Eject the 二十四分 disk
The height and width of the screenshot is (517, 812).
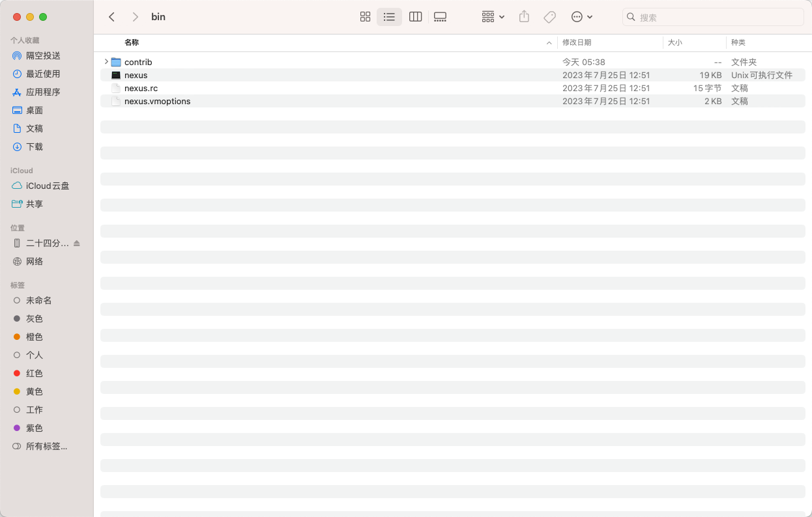pos(77,243)
